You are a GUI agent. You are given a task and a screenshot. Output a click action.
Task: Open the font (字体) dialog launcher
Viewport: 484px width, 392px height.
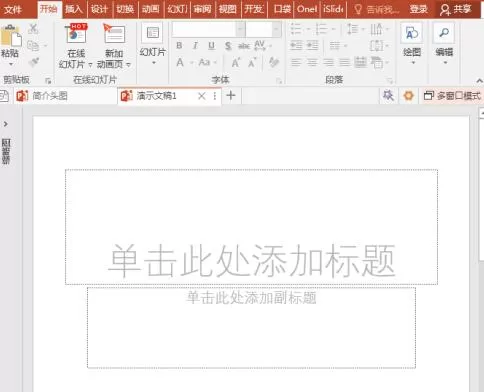pos(279,81)
